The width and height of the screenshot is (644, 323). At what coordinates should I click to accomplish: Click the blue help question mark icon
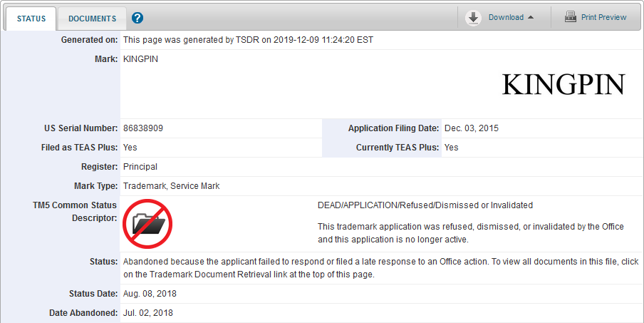(x=137, y=18)
